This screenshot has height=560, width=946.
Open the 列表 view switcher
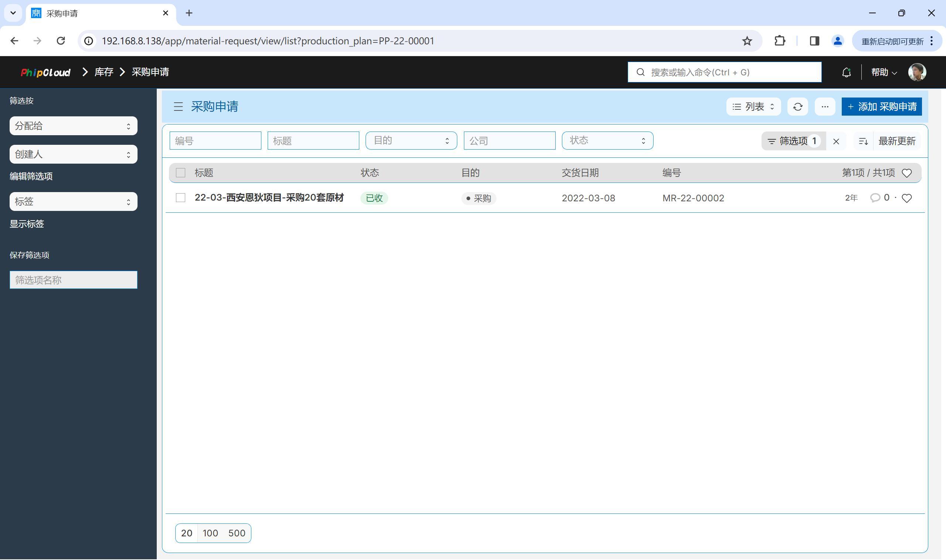[x=753, y=107]
